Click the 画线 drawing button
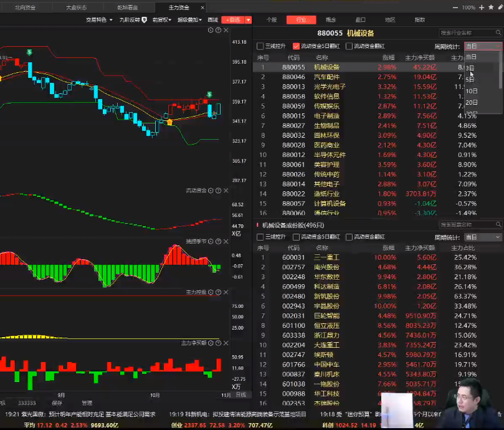This screenshot has width=504, height=430. [x=213, y=19]
